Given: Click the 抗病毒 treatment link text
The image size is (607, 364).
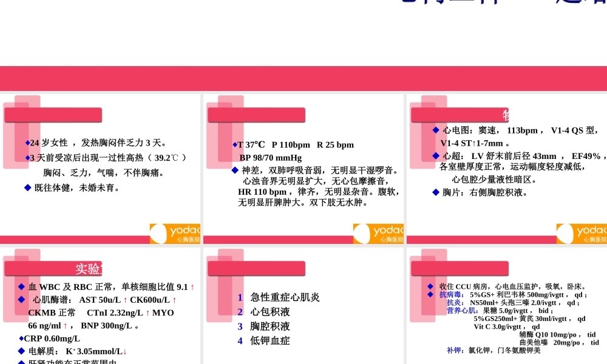Looking at the screenshot, I should [449, 293].
